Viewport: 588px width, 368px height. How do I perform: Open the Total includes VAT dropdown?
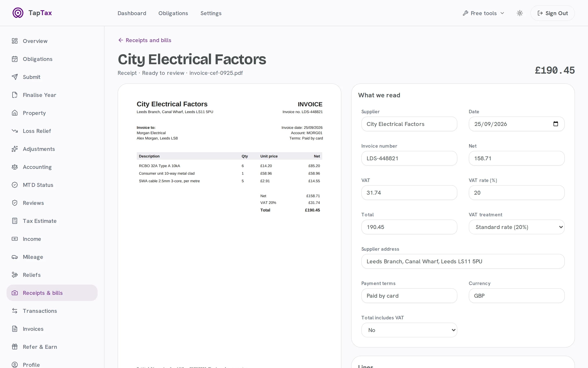click(409, 330)
